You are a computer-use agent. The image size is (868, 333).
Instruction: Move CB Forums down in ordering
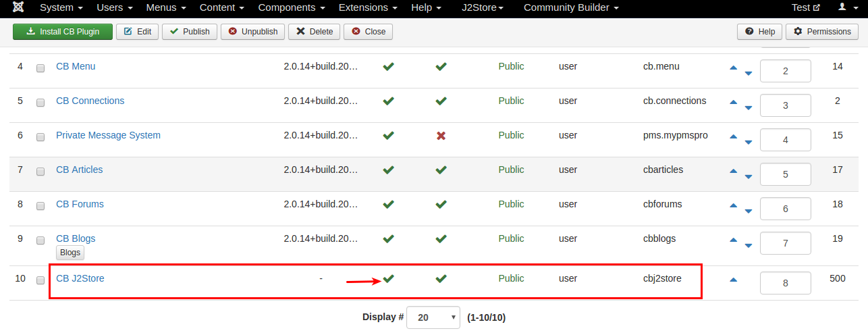(748, 211)
